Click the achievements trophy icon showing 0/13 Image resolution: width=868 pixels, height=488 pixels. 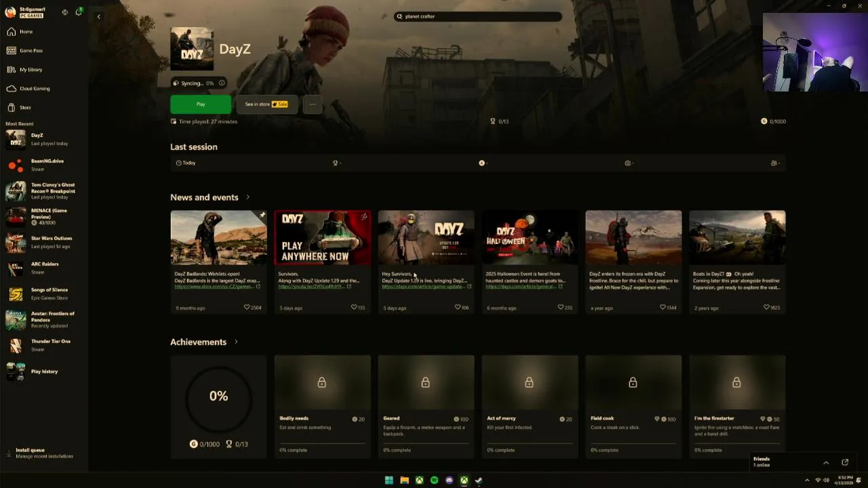click(x=493, y=121)
